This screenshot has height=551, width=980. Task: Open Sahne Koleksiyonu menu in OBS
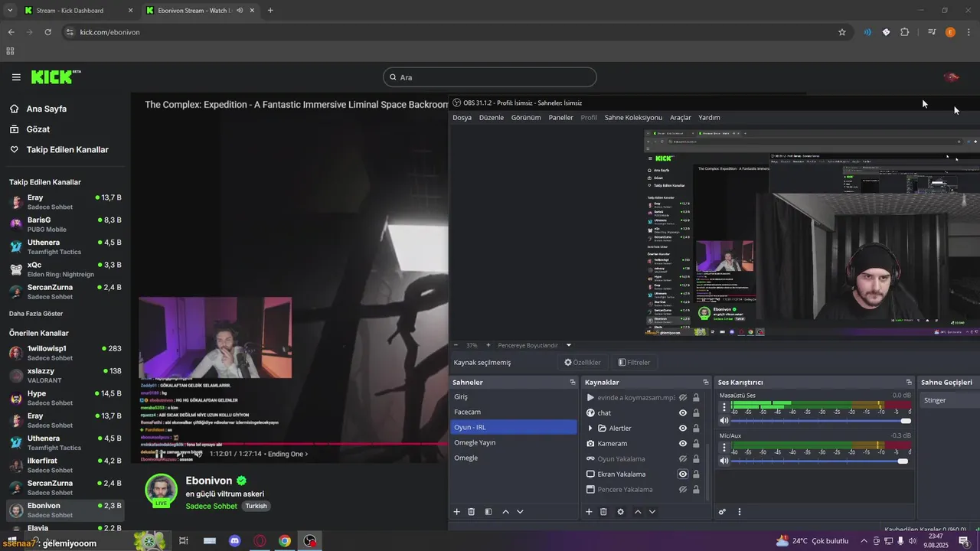click(x=633, y=118)
